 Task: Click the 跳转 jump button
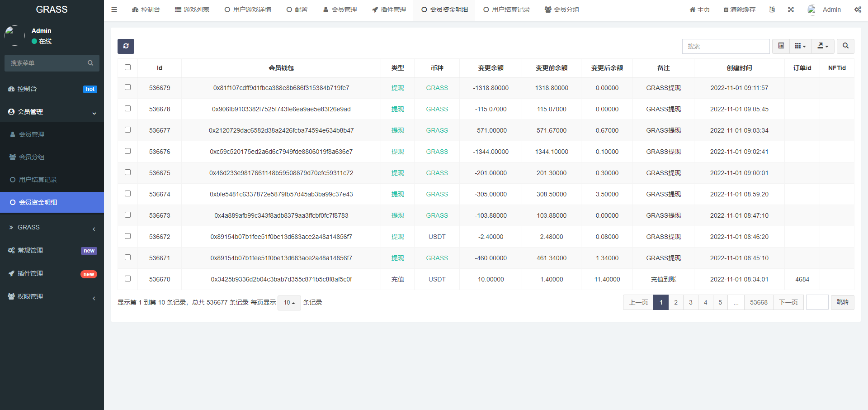tap(842, 302)
